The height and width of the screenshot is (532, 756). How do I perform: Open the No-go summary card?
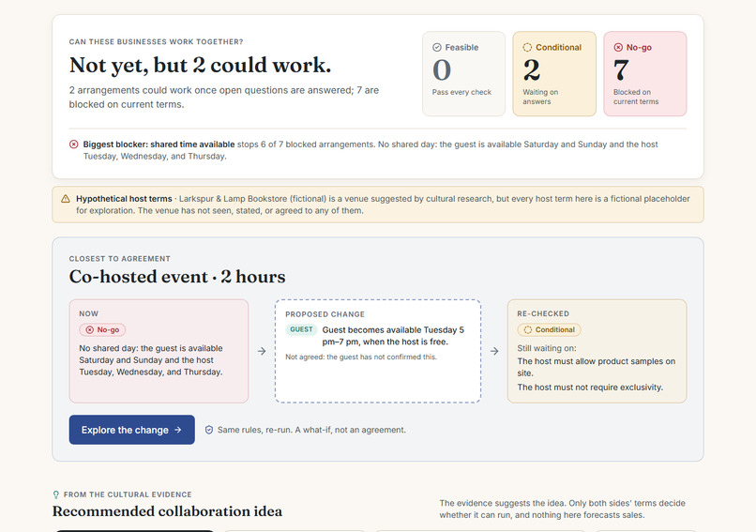[645, 74]
